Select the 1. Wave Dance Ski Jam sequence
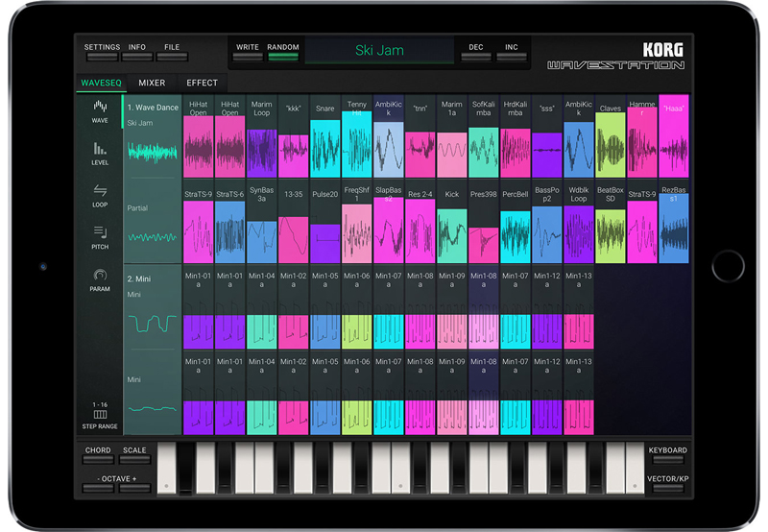This screenshot has height=532, width=768. [x=153, y=136]
